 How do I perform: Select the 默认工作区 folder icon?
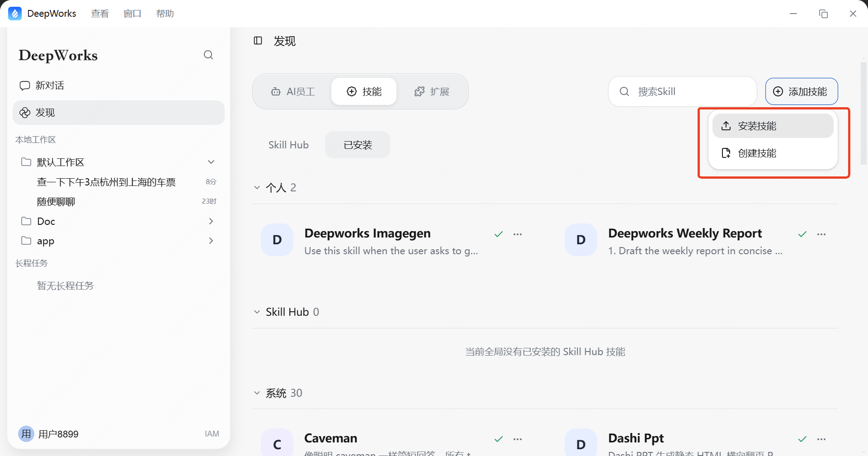click(x=26, y=162)
